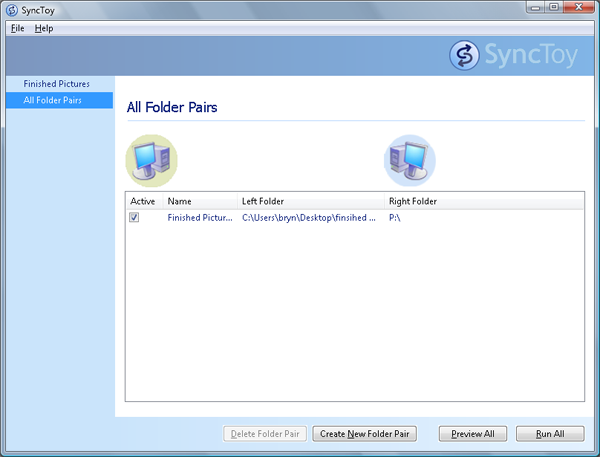Sort by the Name column header
This screenshot has width=600, height=457.
pyautogui.click(x=179, y=201)
